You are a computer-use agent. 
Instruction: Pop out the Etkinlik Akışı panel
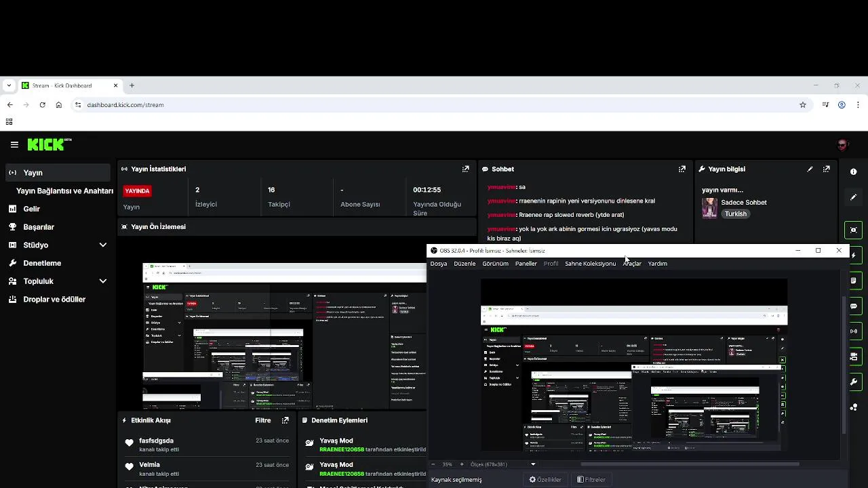pos(285,420)
